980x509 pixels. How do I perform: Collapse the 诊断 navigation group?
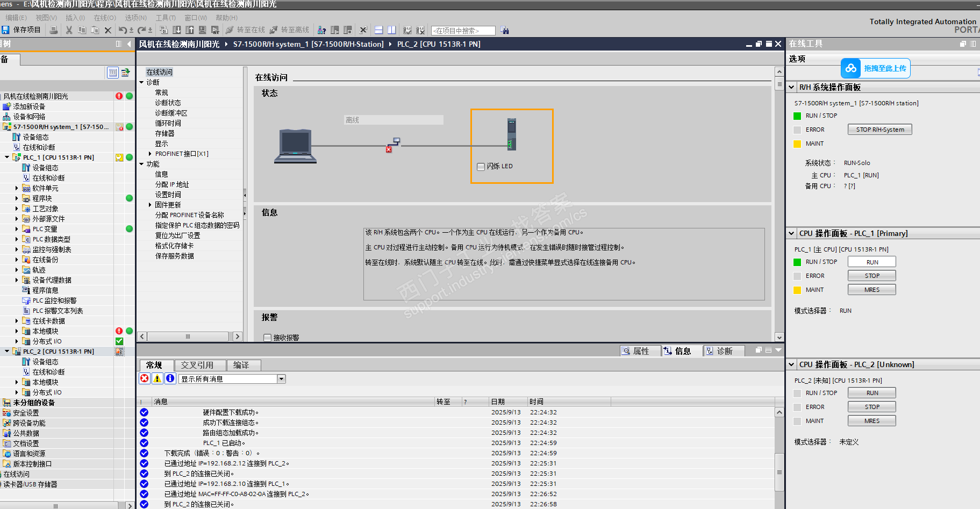point(141,82)
